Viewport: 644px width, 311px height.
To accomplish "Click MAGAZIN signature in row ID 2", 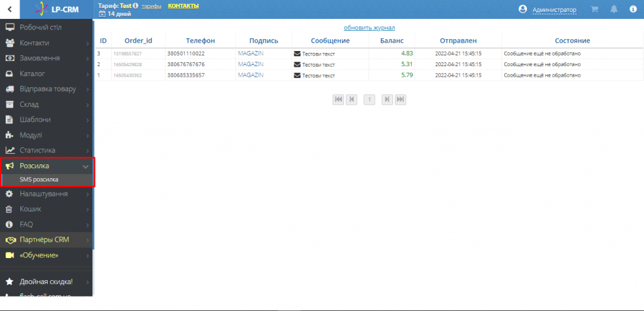I will [x=250, y=64].
